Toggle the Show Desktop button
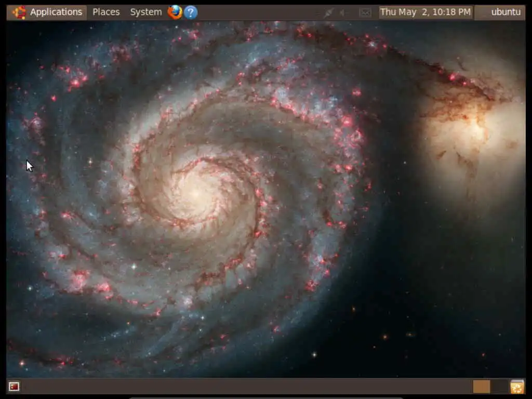The image size is (532, 399). click(x=14, y=387)
